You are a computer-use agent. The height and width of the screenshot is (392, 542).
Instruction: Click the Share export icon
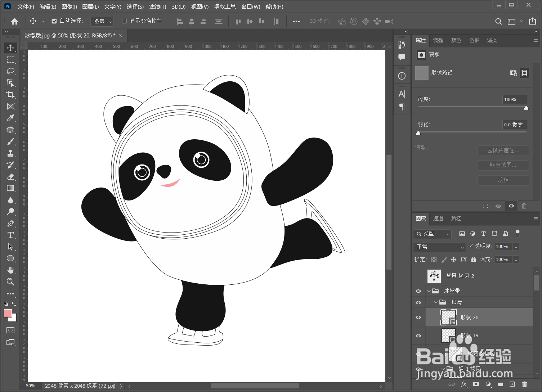pos(532,21)
